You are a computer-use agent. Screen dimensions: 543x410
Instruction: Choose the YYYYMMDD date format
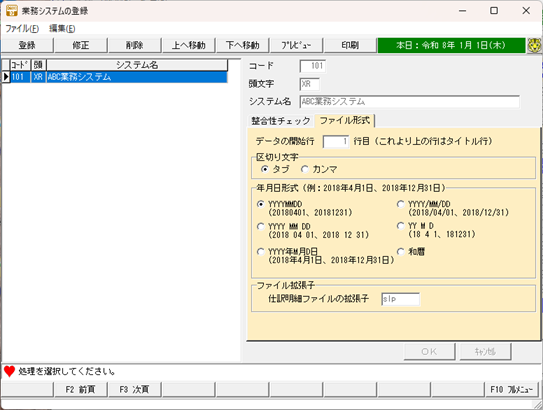(x=261, y=204)
